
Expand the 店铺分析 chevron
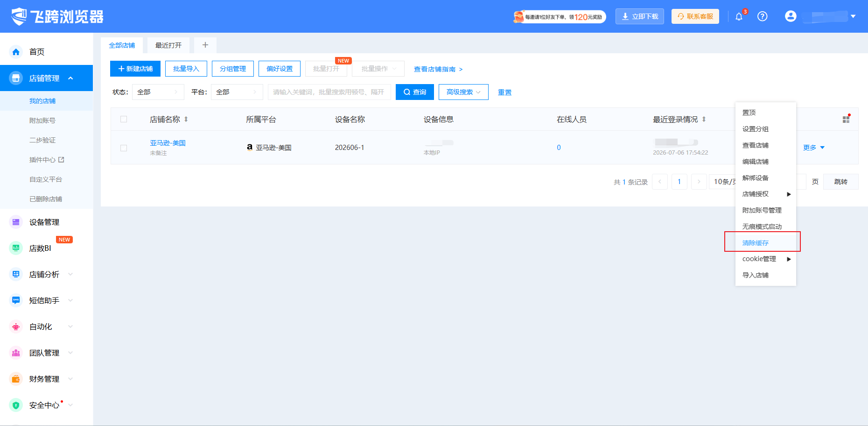point(70,274)
